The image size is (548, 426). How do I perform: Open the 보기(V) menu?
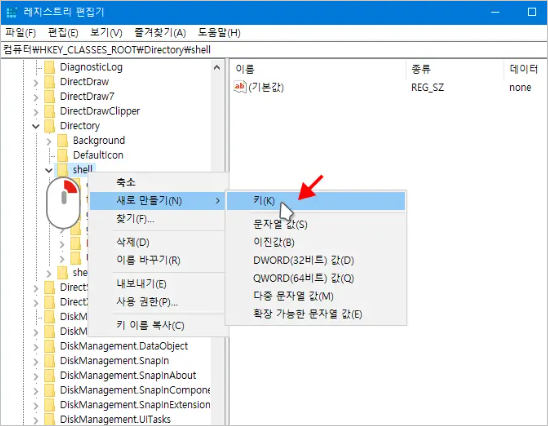106,33
